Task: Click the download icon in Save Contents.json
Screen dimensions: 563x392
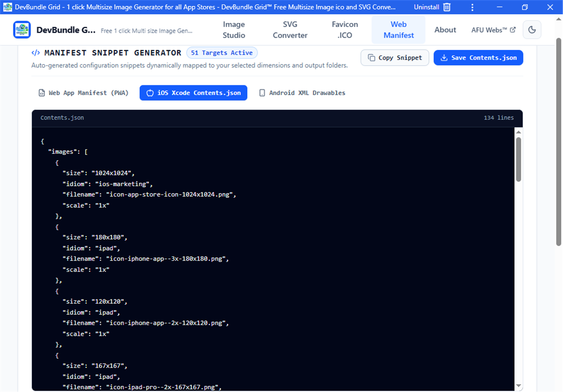Action: [x=444, y=58]
